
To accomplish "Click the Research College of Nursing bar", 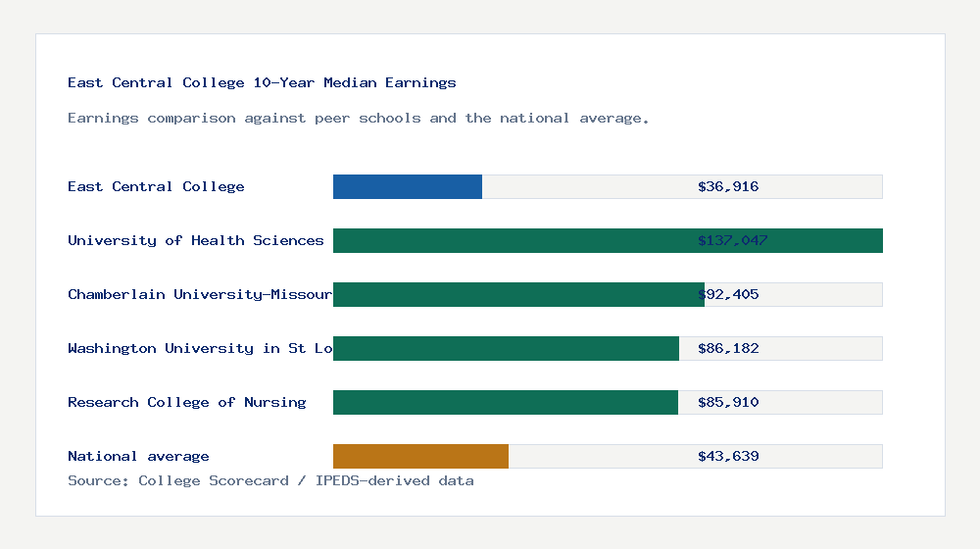I will click(x=505, y=402).
